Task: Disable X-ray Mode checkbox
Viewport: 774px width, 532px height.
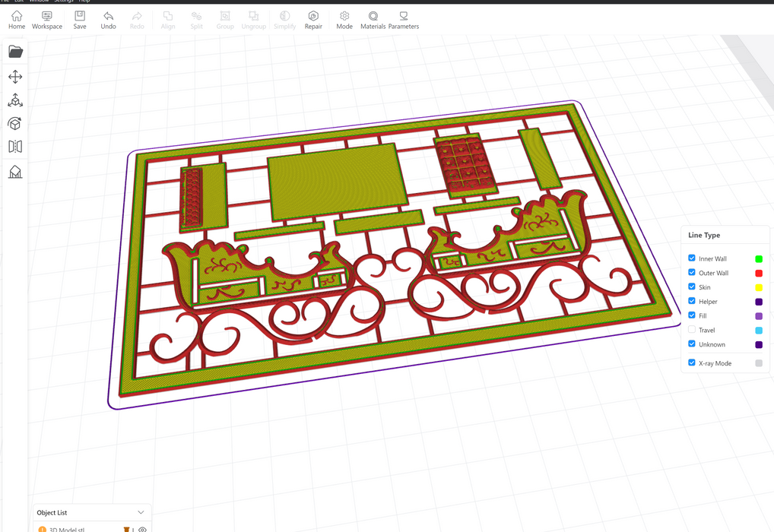Action: (692, 363)
